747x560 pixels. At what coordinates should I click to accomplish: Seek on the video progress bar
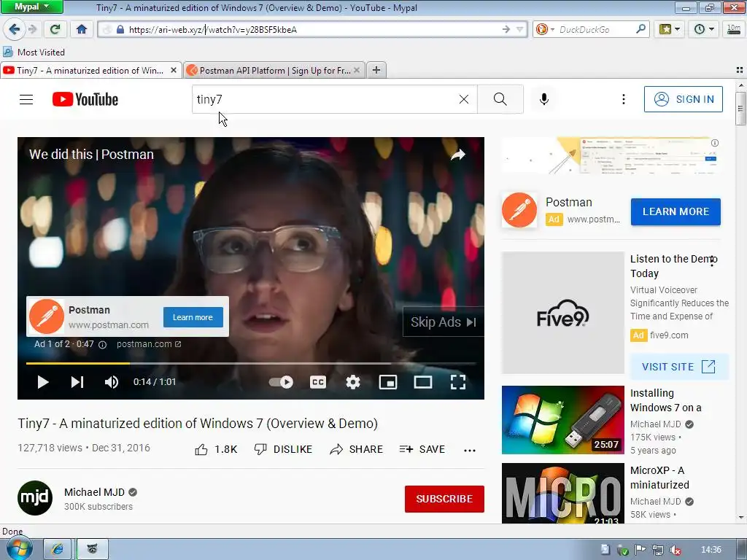point(251,363)
